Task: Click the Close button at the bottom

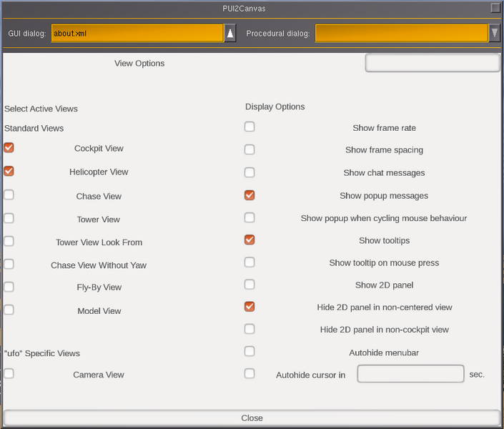Action: click(252, 418)
